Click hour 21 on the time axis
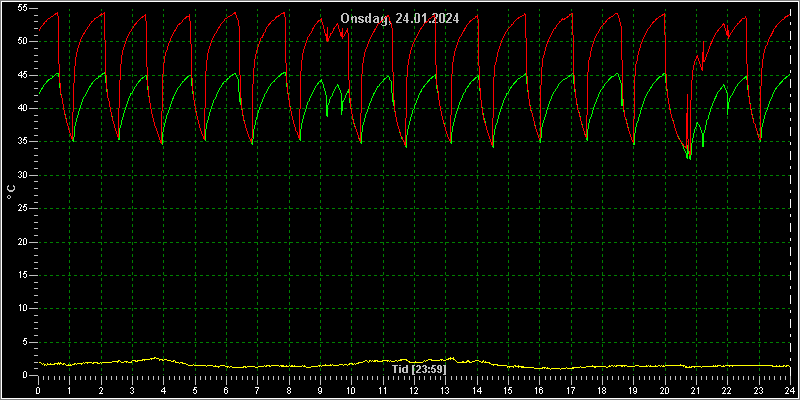This screenshot has width=800, height=400. tap(696, 390)
